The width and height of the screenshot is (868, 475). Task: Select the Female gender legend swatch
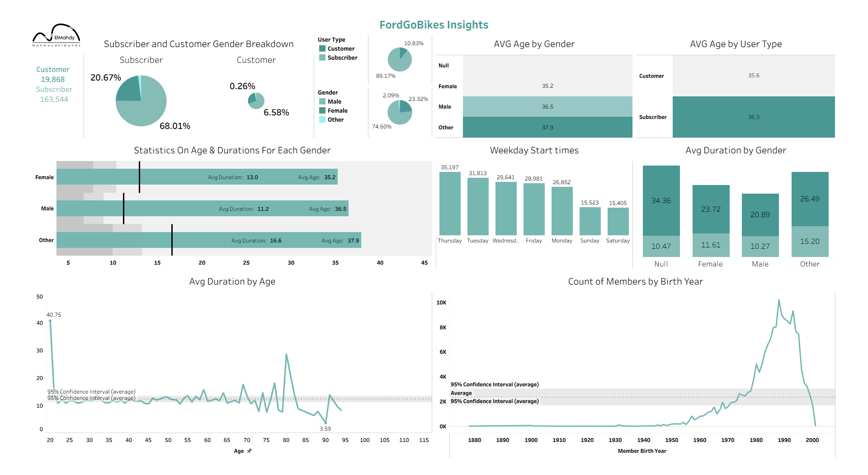[322, 110]
